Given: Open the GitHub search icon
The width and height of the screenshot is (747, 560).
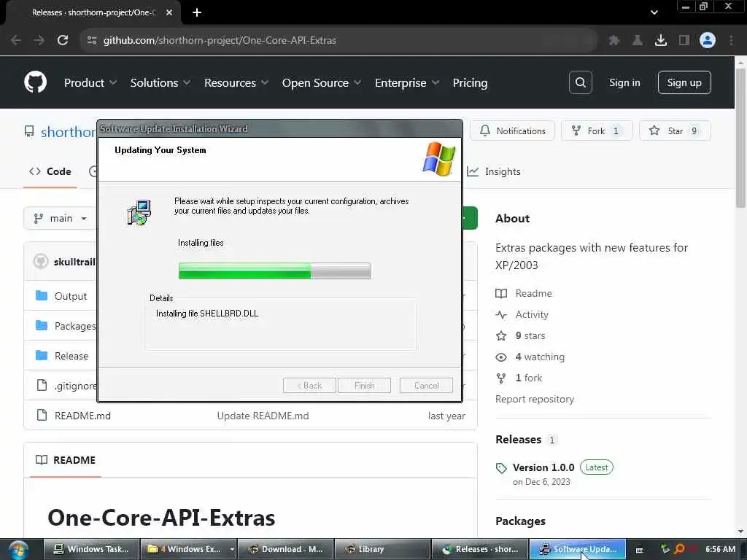Looking at the screenshot, I should (580, 82).
